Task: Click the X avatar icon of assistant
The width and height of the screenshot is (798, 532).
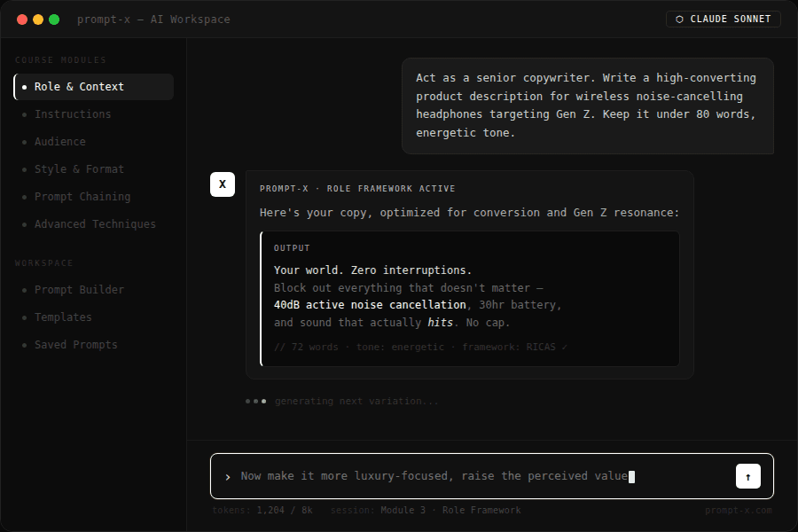Action: (223, 184)
